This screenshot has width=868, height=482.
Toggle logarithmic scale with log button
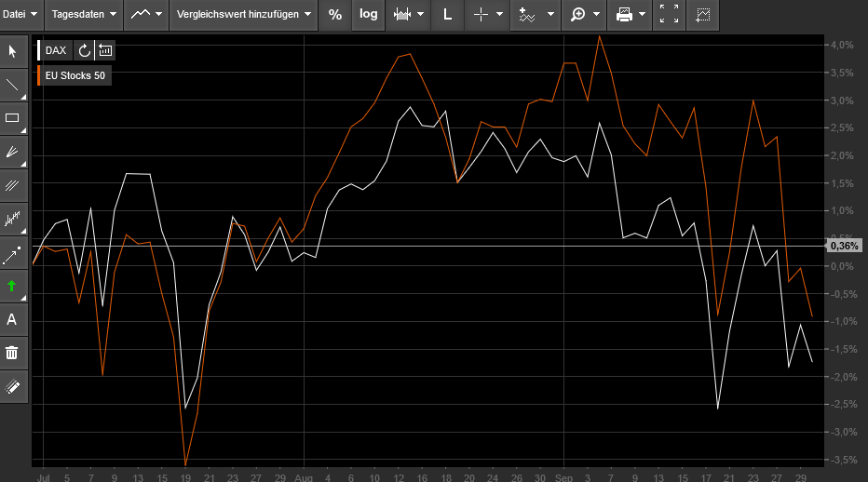coord(369,14)
